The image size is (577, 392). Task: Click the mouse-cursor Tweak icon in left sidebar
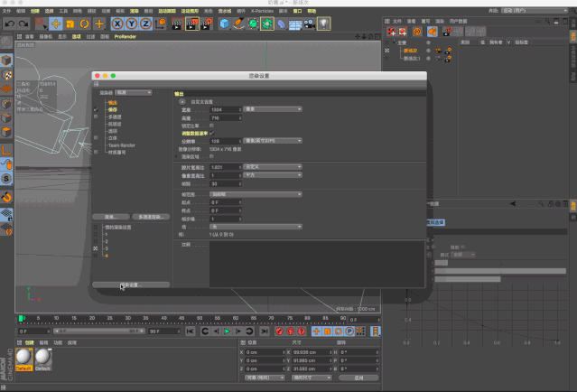[6, 164]
